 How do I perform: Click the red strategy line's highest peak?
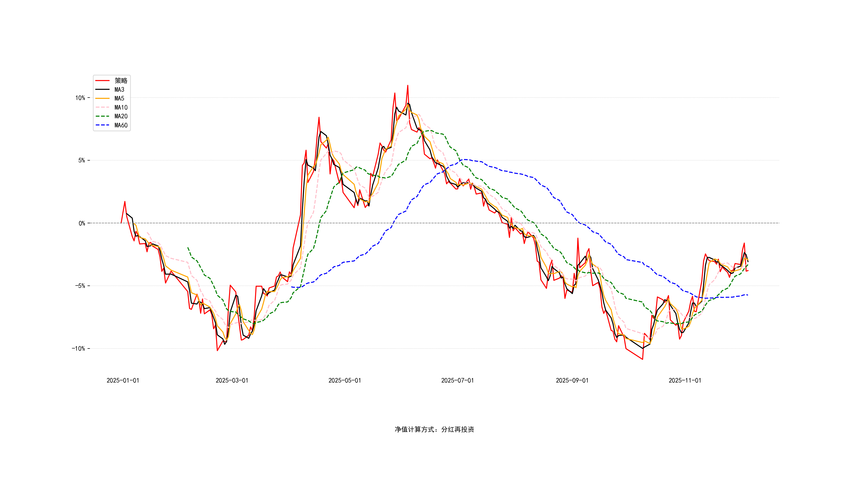pyautogui.click(x=408, y=86)
